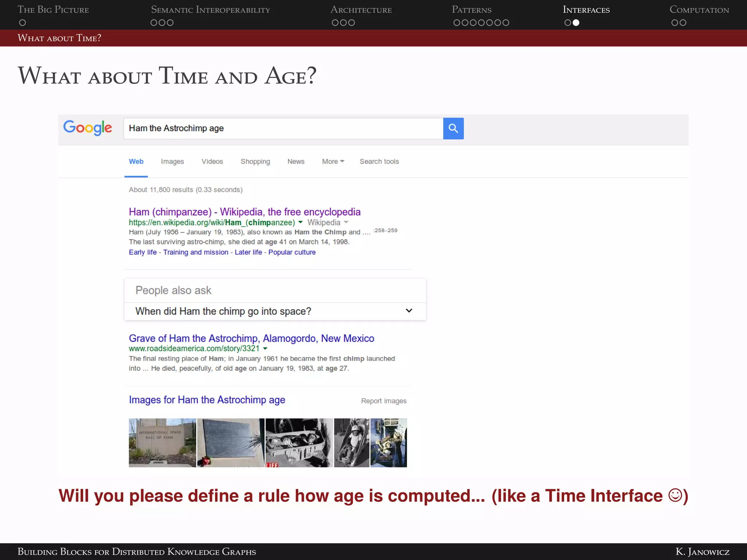Click the blue magnifier search button
The height and width of the screenshot is (560, 747).
pyautogui.click(x=453, y=128)
